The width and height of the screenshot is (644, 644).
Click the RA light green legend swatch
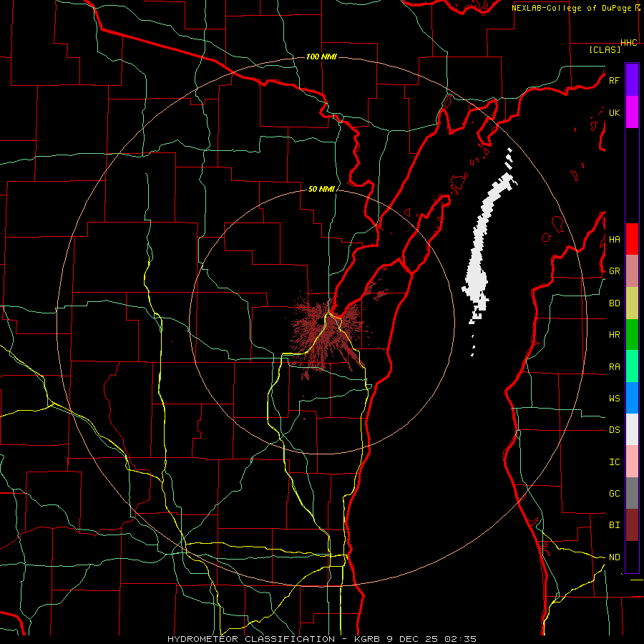(x=632, y=366)
